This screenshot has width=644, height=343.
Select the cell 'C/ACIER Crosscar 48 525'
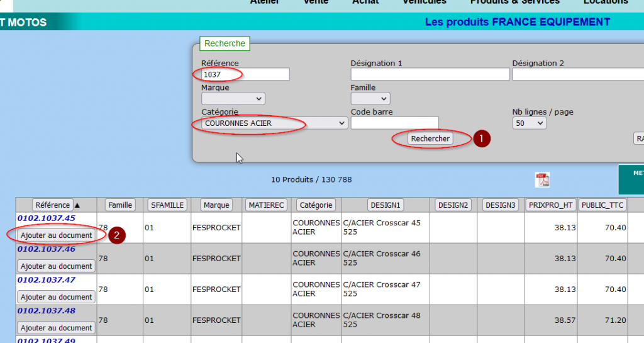(x=386, y=320)
